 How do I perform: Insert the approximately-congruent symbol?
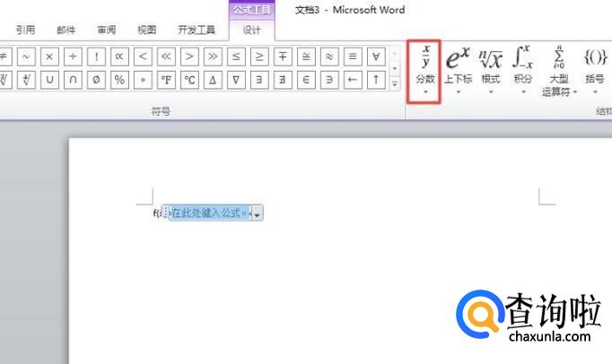[x=306, y=56]
